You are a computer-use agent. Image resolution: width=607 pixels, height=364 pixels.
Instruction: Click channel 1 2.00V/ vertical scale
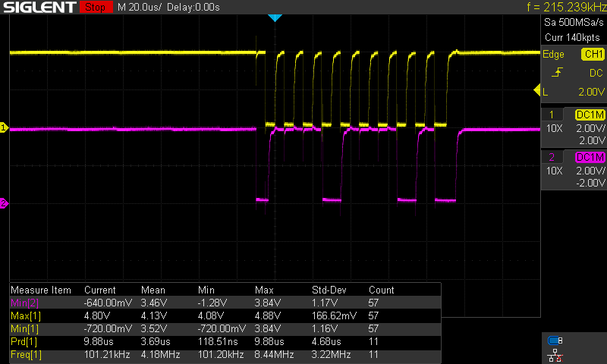coord(590,128)
